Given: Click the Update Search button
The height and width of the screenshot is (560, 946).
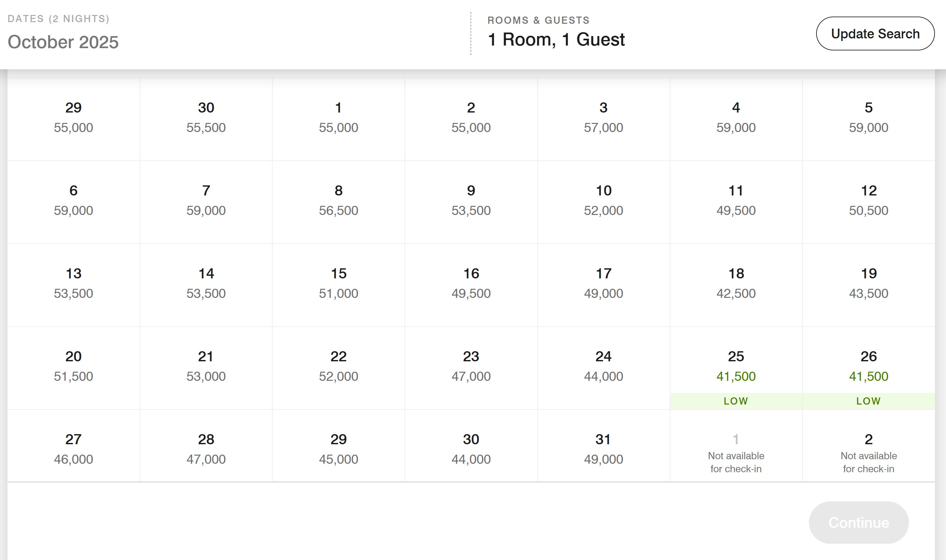Looking at the screenshot, I should tap(875, 33).
